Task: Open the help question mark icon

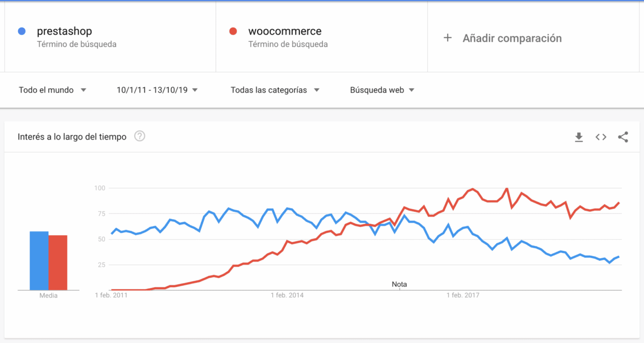Action: [140, 136]
